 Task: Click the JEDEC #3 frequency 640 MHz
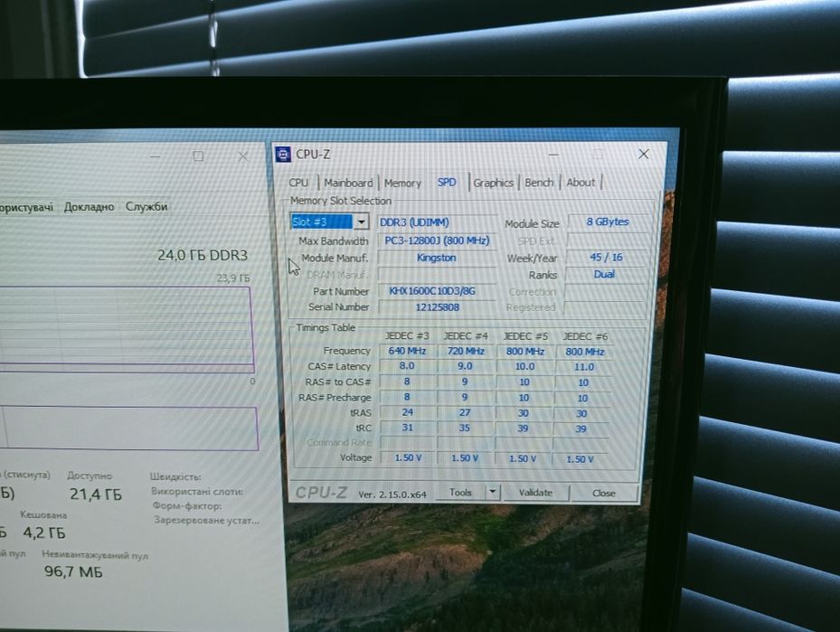pyautogui.click(x=407, y=352)
